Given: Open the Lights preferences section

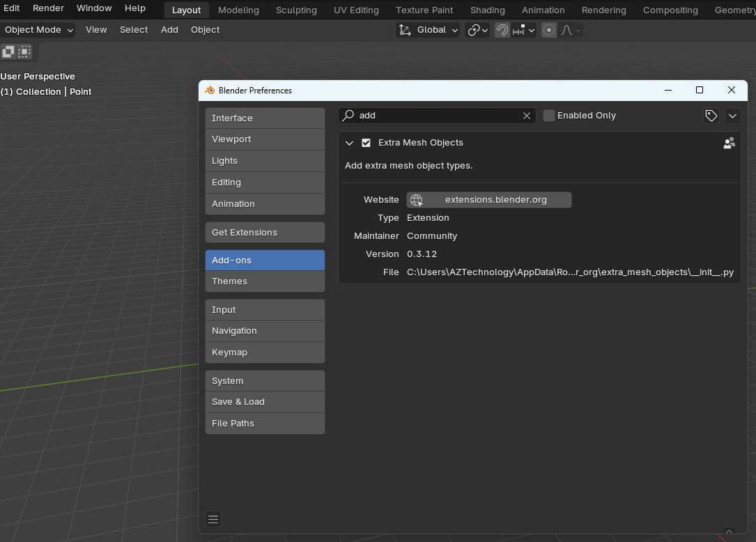Looking at the screenshot, I should 265,161.
